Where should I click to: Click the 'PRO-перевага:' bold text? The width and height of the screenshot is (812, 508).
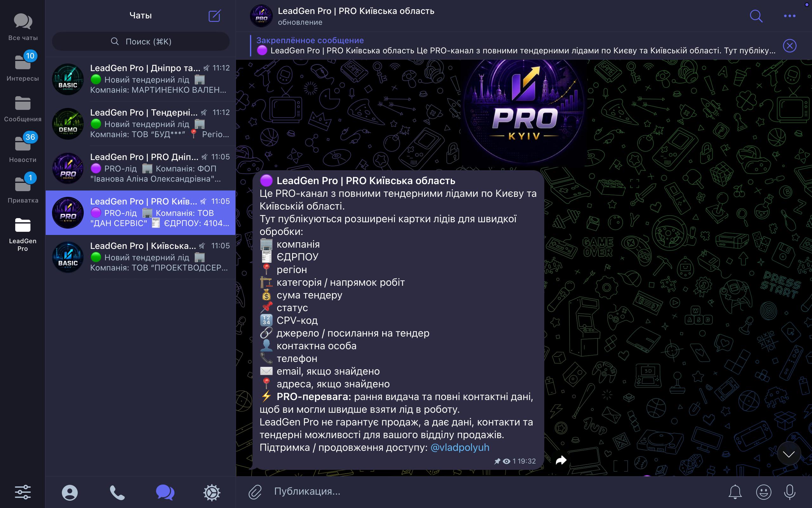click(x=314, y=397)
